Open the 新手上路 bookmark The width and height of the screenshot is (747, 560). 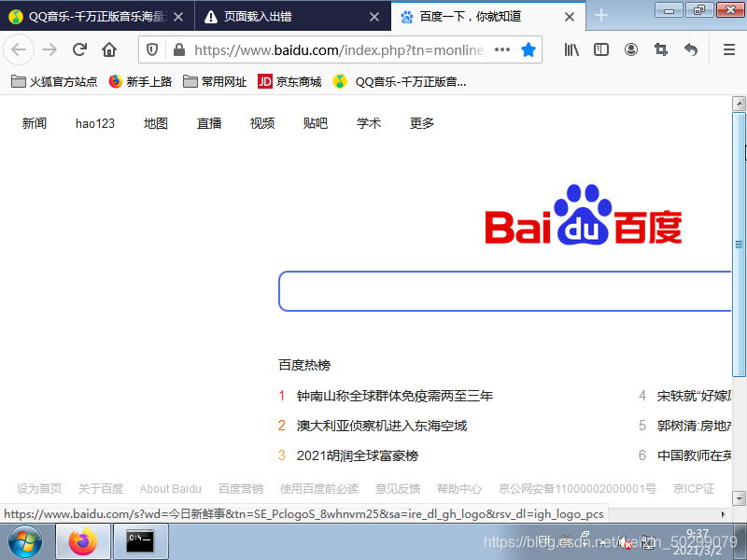[x=140, y=82]
